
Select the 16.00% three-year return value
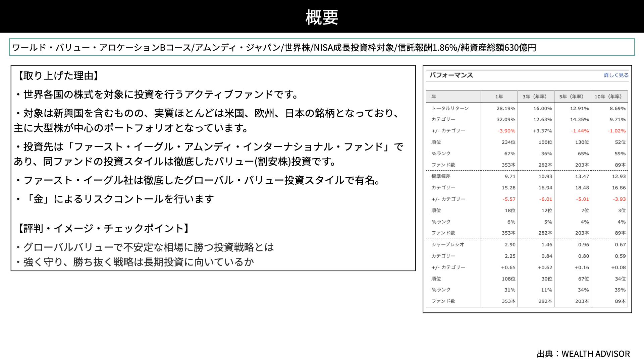[543, 109]
